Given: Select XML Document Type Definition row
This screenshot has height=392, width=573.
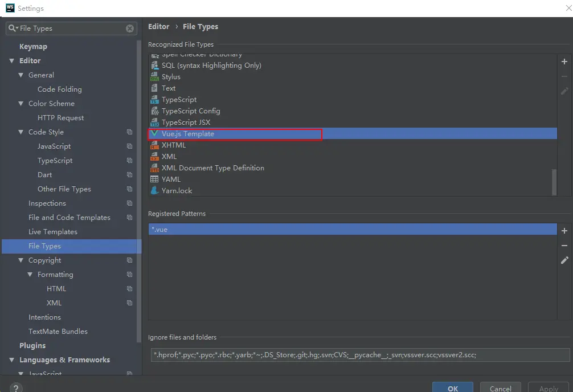Looking at the screenshot, I should click(353, 168).
